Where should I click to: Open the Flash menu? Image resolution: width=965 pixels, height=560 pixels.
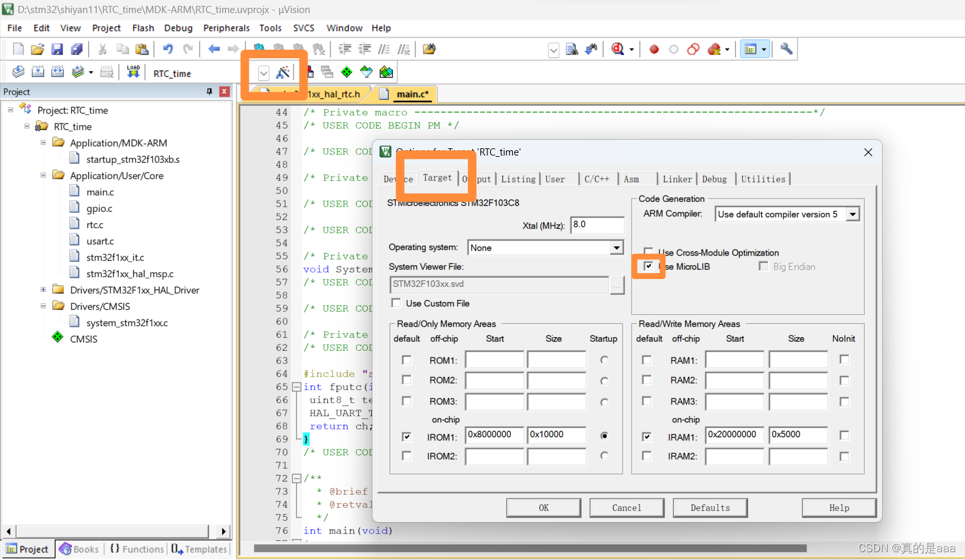pyautogui.click(x=143, y=28)
